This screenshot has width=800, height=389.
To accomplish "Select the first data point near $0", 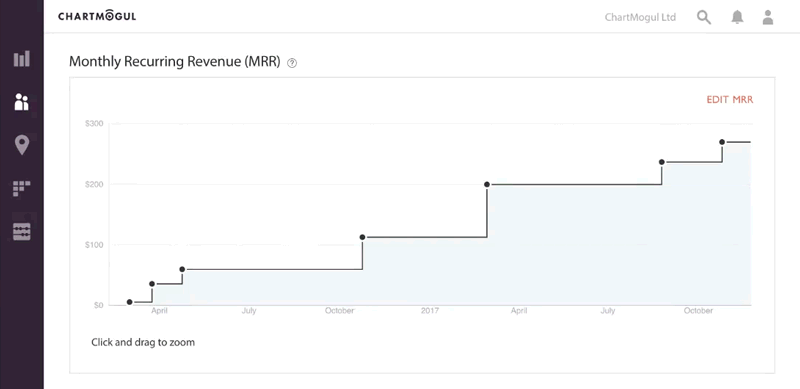I will [130, 302].
